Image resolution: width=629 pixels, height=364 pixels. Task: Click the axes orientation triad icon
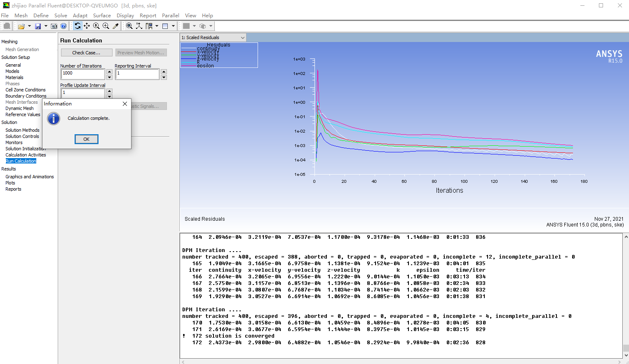click(x=139, y=26)
